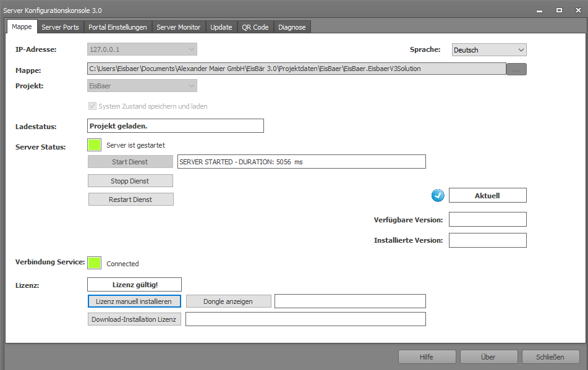Click the green Verbindung Service indicator
This screenshot has width=588, height=370.
pyautogui.click(x=94, y=263)
